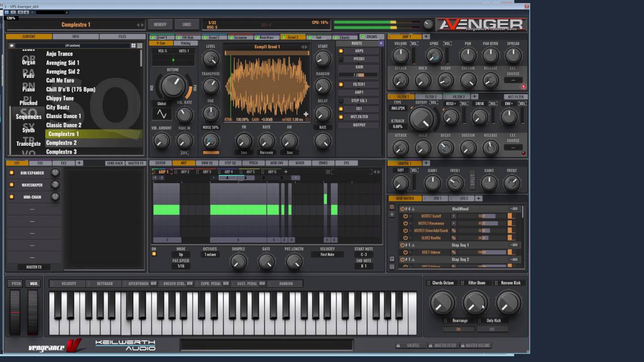Toggle the DIM/EXPANDER effect on/off

[12, 173]
